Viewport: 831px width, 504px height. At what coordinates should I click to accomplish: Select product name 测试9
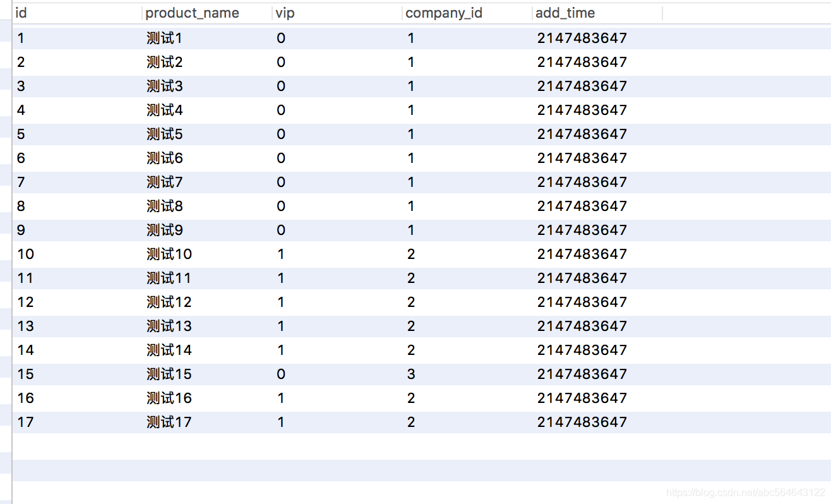[164, 231]
